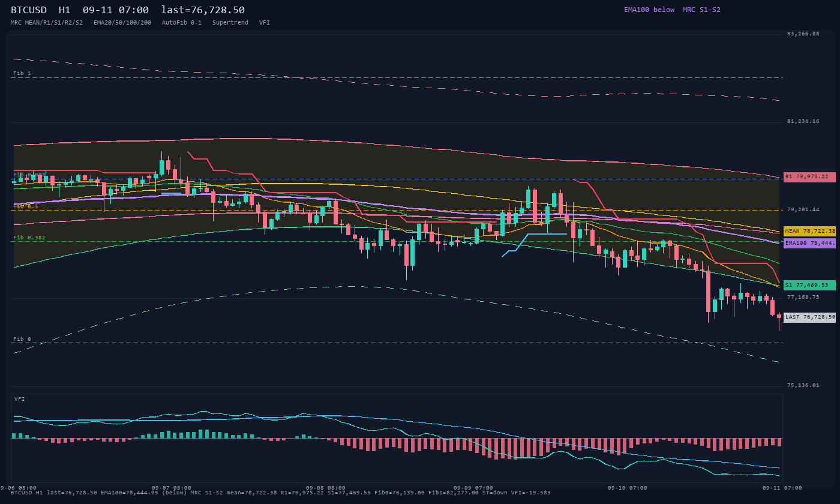Click the 09-09 07:00 time axis label

tap(473, 488)
